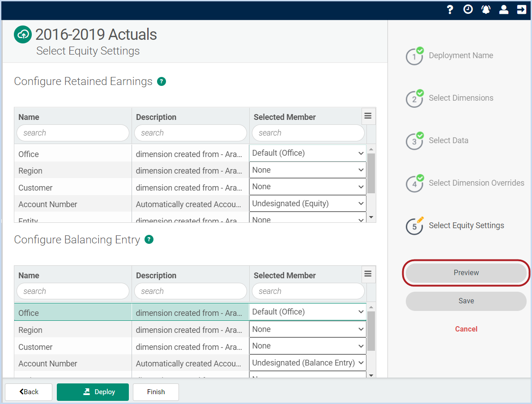
Task: Click Retained Earnings scrollbar down arrow
Action: [371, 217]
